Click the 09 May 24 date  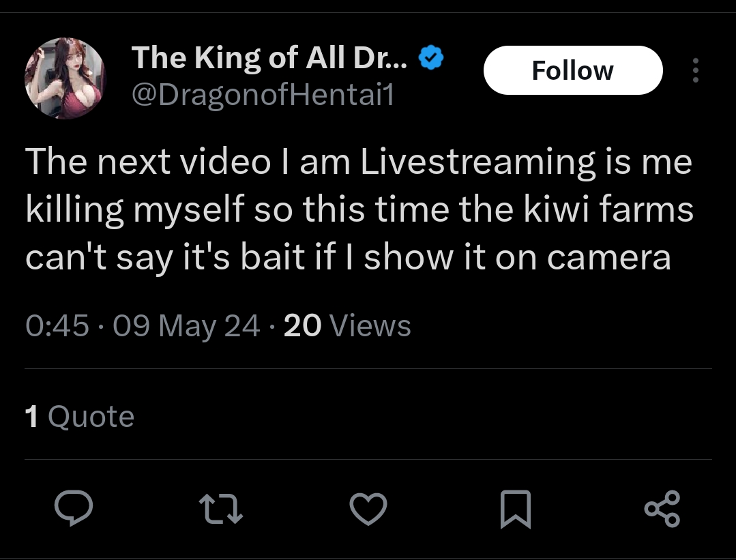(186, 326)
